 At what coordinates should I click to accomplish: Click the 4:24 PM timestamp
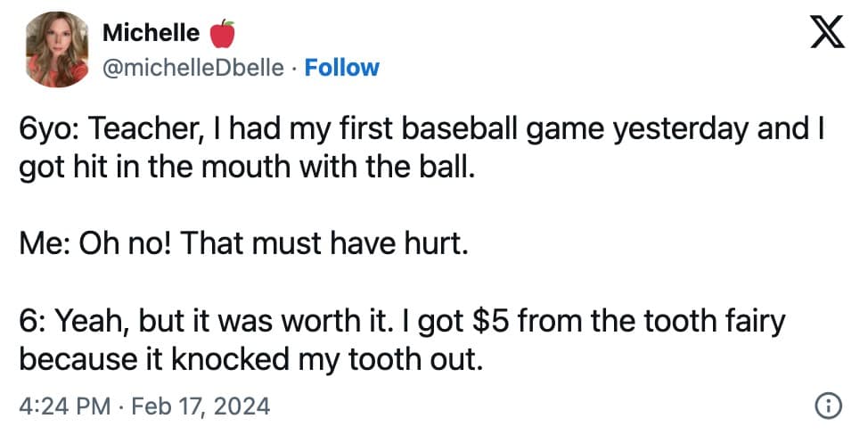[x=61, y=407]
